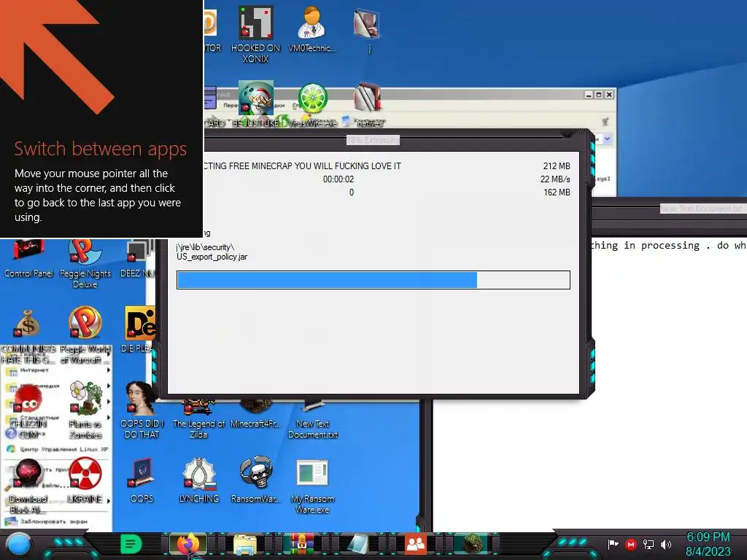
Task: Open the dropdown arrow in background file manager
Action: click(608, 139)
